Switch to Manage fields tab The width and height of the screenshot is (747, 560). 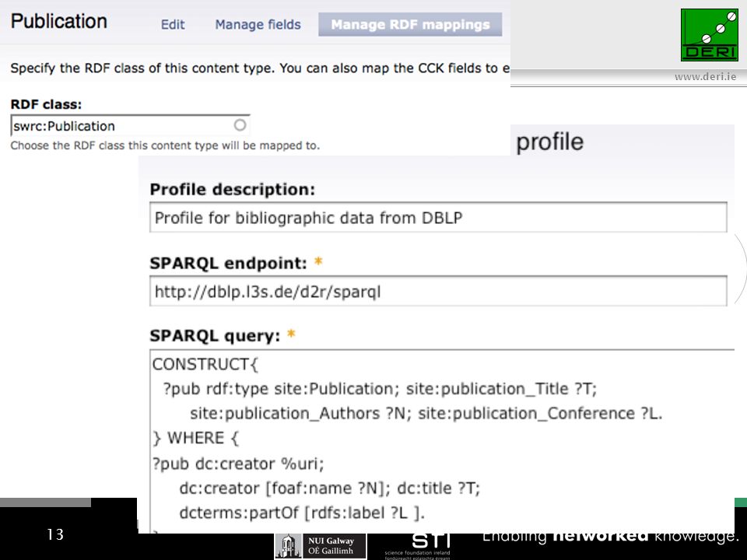coord(258,25)
